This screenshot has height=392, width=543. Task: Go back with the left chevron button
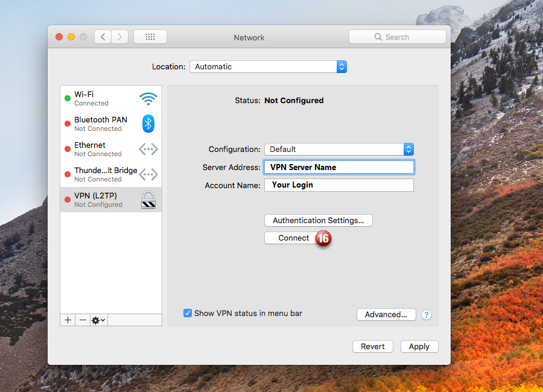pyautogui.click(x=103, y=37)
